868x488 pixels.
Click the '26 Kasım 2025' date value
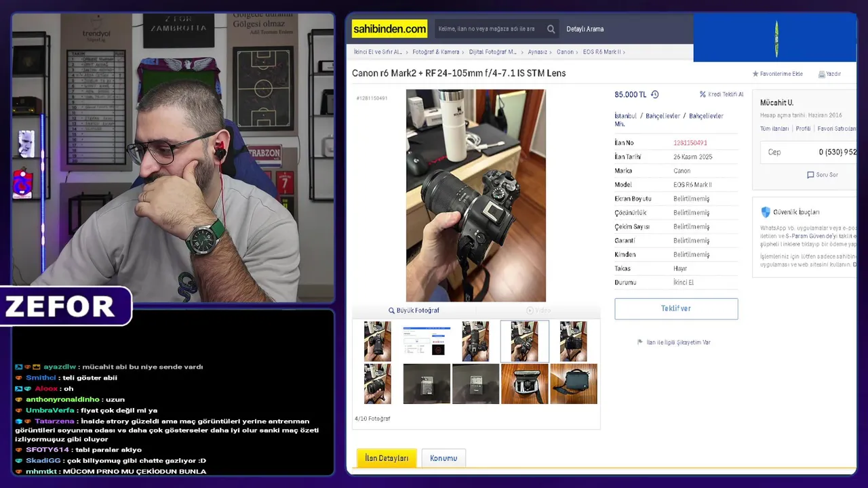[692, 157]
